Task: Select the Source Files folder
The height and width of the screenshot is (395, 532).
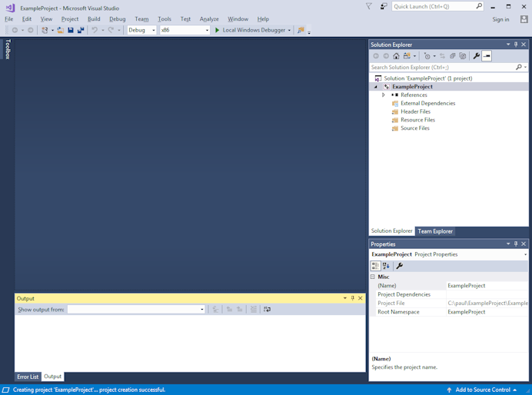Action: tap(415, 128)
